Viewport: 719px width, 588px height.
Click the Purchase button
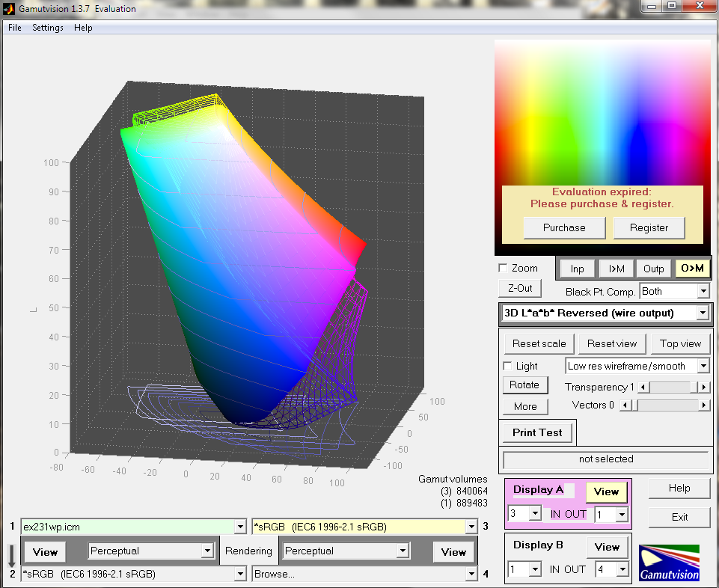pyautogui.click(x=564, y=227)
